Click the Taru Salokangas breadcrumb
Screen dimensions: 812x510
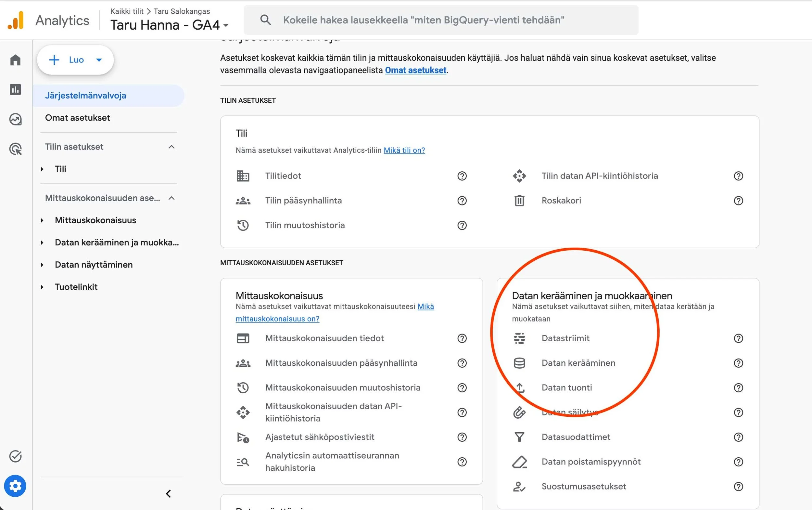point(182,11)
